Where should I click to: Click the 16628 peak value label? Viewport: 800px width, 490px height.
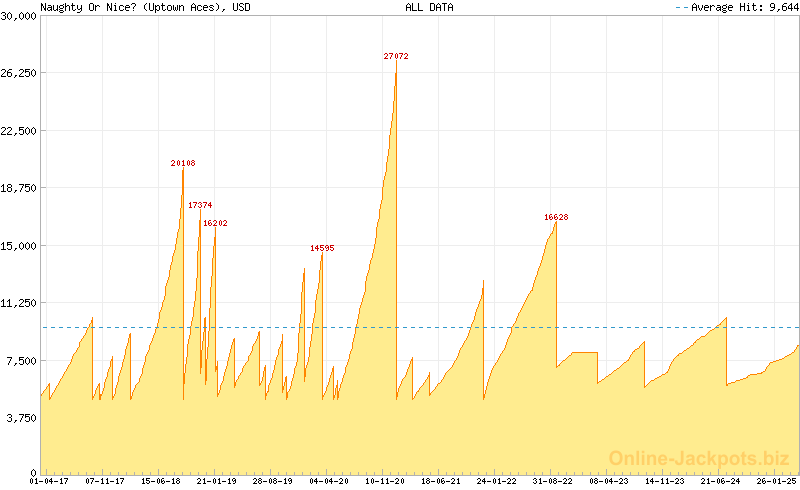pyautogui.click(x=556, y=217)
